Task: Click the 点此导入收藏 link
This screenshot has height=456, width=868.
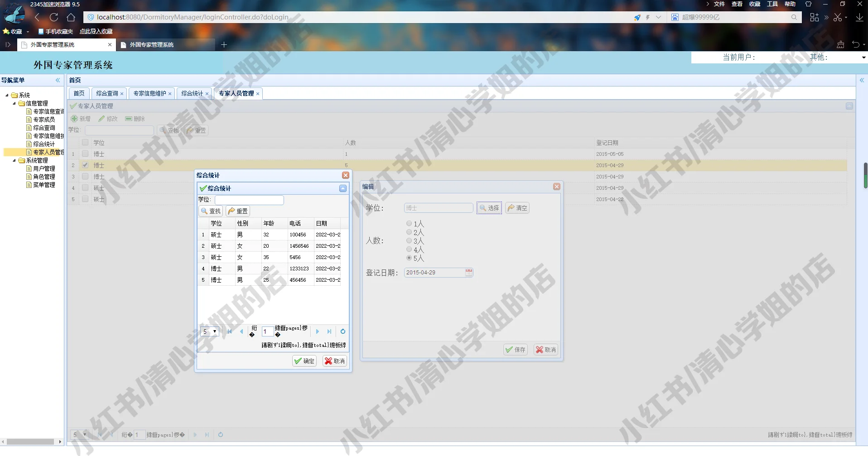Action: [x=96, y=31]
